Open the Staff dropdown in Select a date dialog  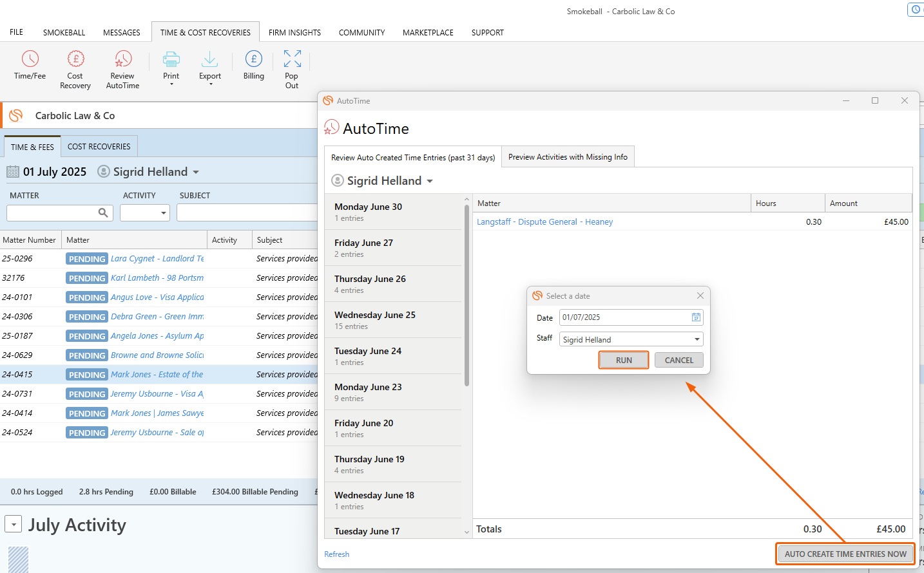click(x=697, y=339)
